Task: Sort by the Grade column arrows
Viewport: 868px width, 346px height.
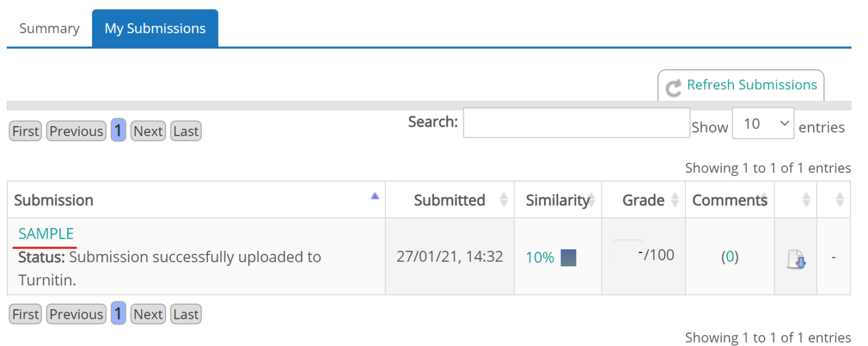Action: click(x=676, y=200)
